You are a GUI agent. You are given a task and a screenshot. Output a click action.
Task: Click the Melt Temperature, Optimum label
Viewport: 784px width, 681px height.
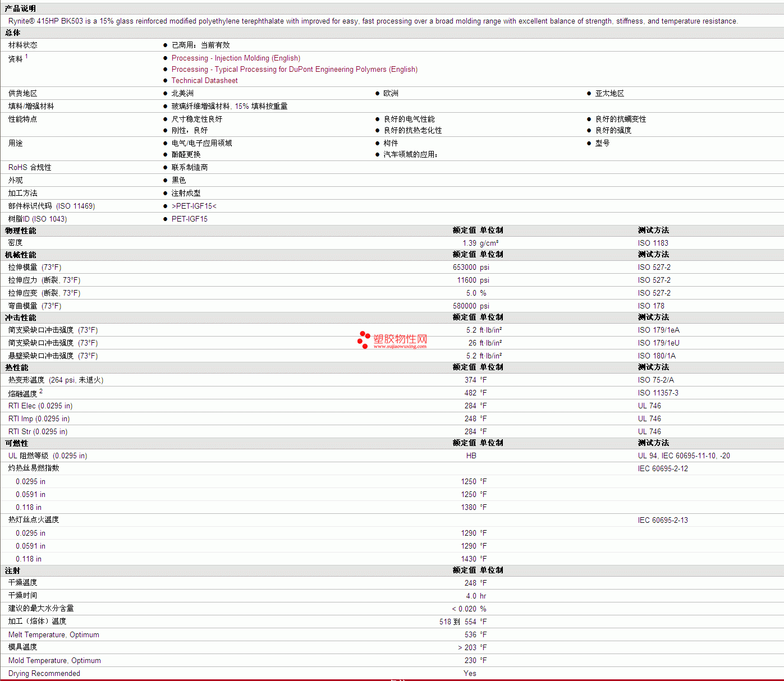click(54, 635)
